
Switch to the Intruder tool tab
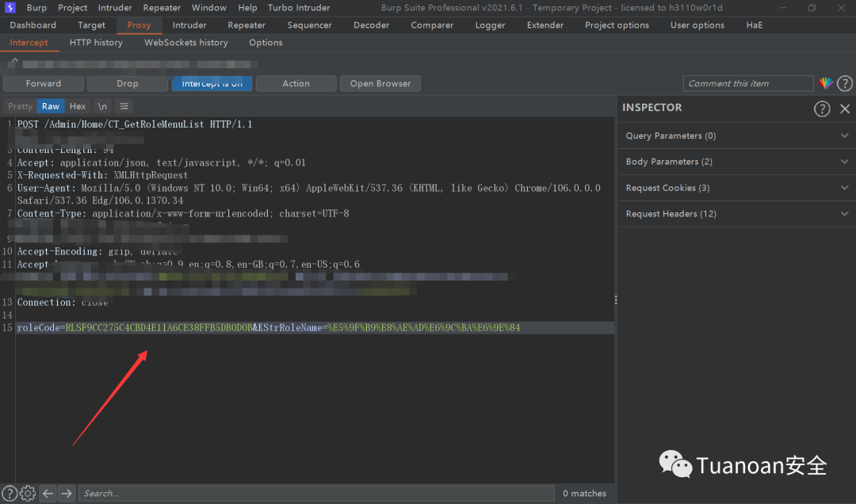(x=189, y=25)
